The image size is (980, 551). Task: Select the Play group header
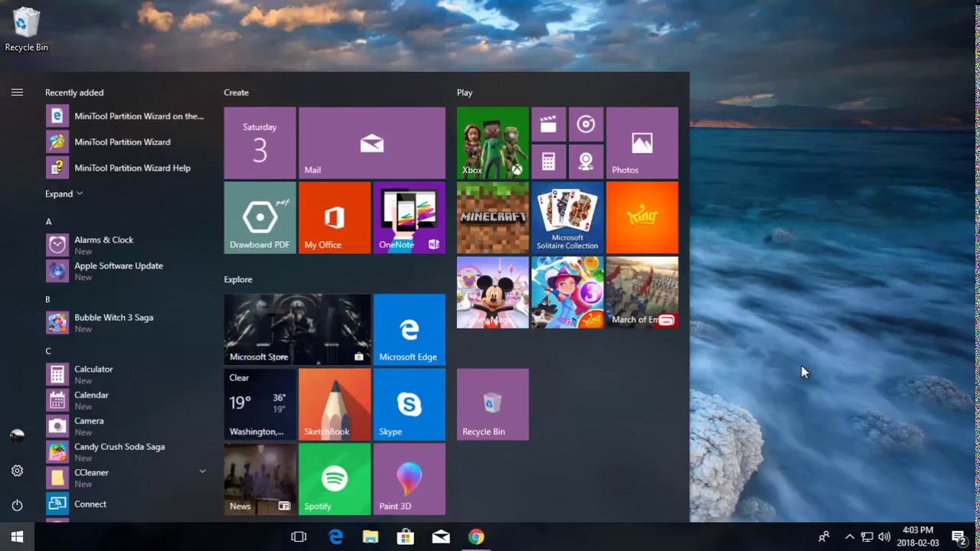coord(465,93)
